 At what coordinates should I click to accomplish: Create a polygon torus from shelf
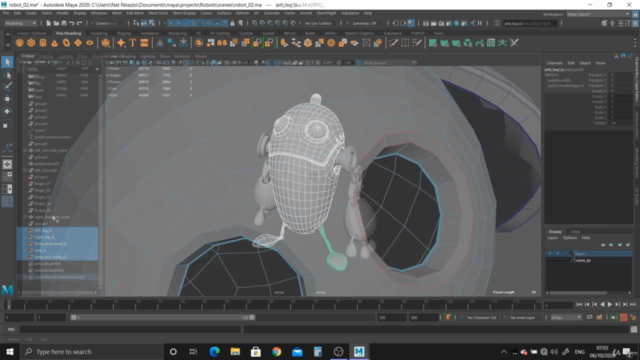(66, 43)
